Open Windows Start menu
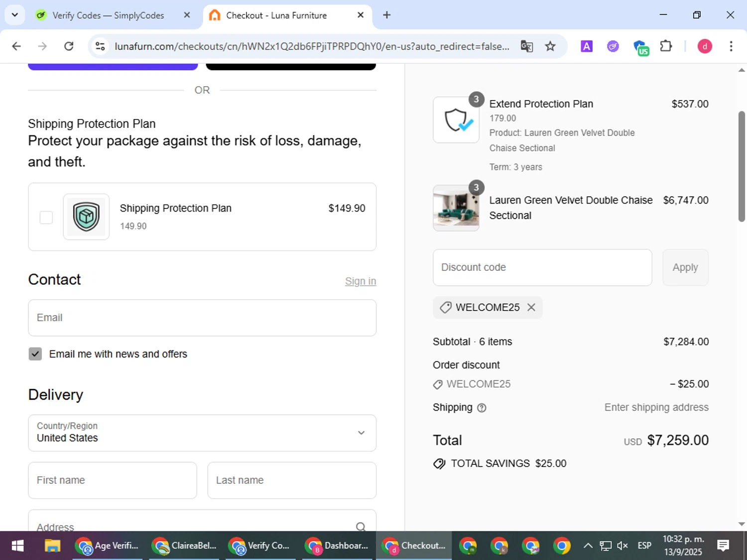Viewport: 747px width, 560px height. tap(17, 546)
